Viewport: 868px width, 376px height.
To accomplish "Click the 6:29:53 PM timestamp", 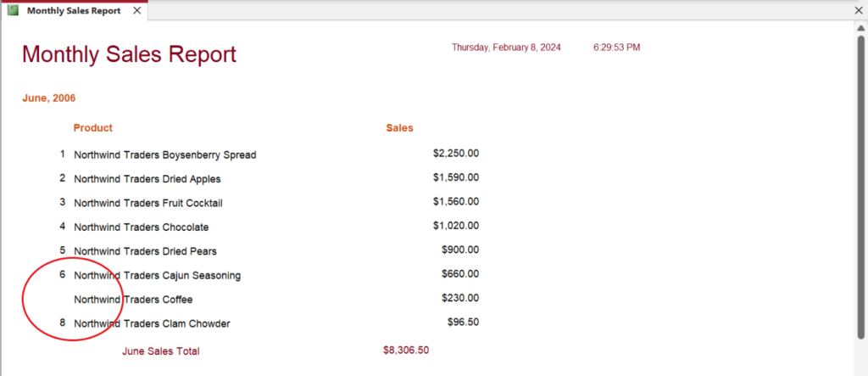I will (x=616, y=48).
